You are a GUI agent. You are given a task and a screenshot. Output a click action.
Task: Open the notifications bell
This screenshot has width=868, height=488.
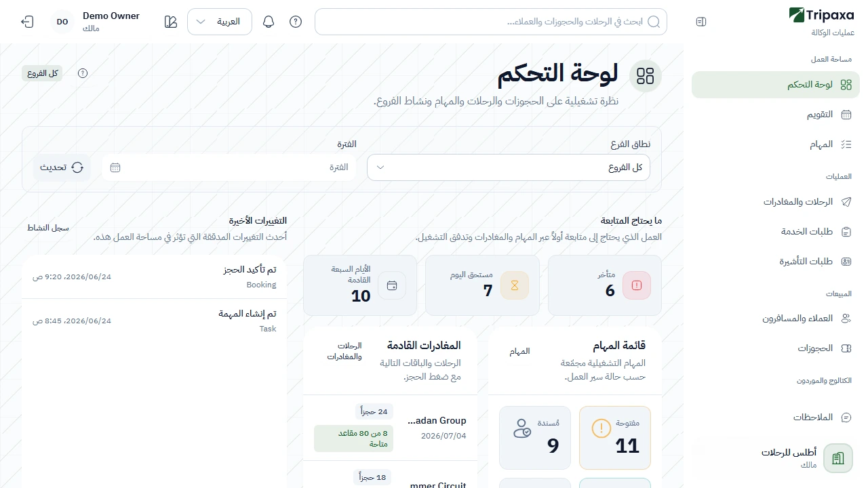point(269,22)
